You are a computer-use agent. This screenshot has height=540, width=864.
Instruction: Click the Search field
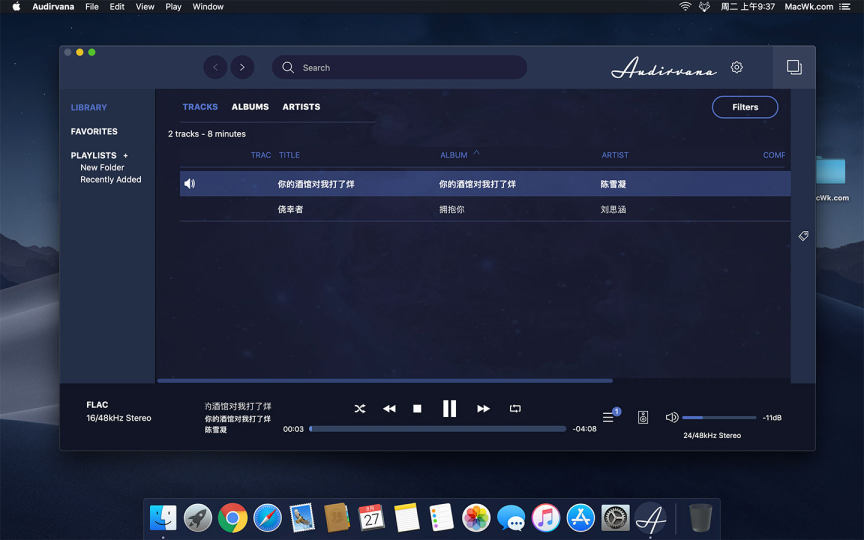[399, 67]
